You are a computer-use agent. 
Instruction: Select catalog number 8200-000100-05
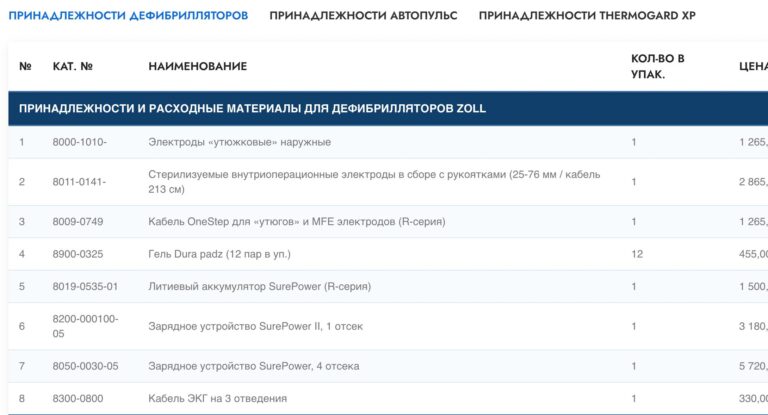point(85,326)
